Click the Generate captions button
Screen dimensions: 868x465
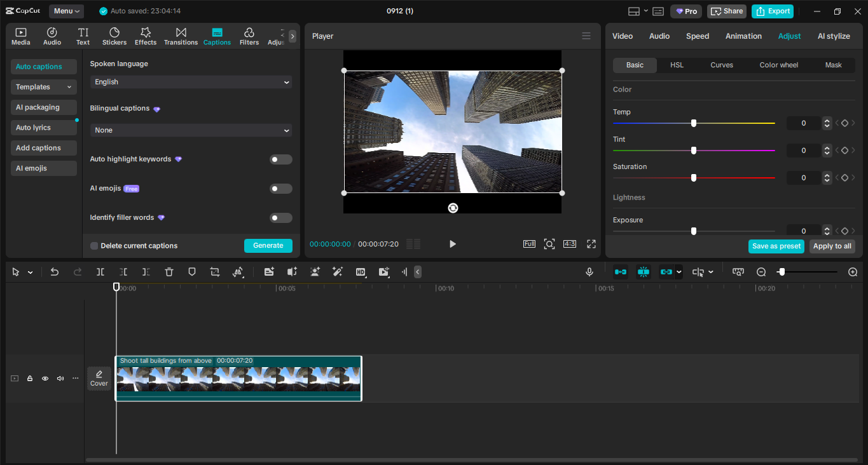click(x=268, y=245)
